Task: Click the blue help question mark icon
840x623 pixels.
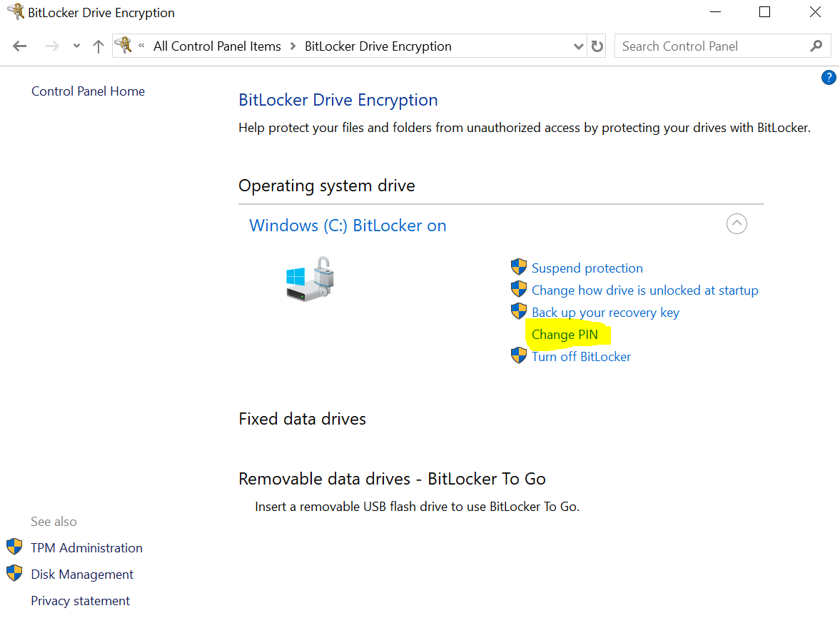Action: (x=829, y=78)
